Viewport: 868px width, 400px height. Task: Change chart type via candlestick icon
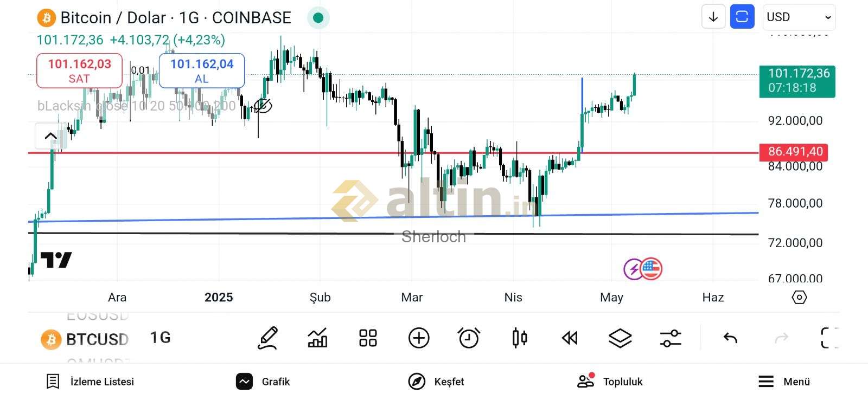tap(519, 338)
